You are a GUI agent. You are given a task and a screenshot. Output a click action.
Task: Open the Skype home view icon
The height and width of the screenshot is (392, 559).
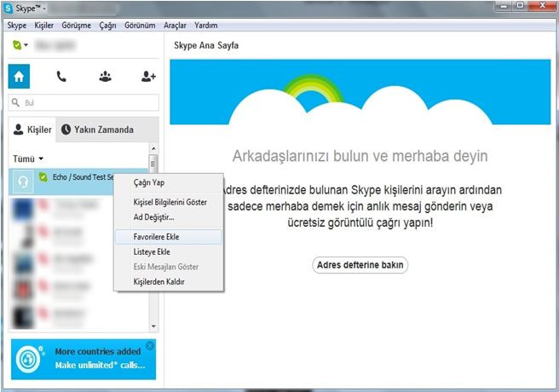pos(19,76)
